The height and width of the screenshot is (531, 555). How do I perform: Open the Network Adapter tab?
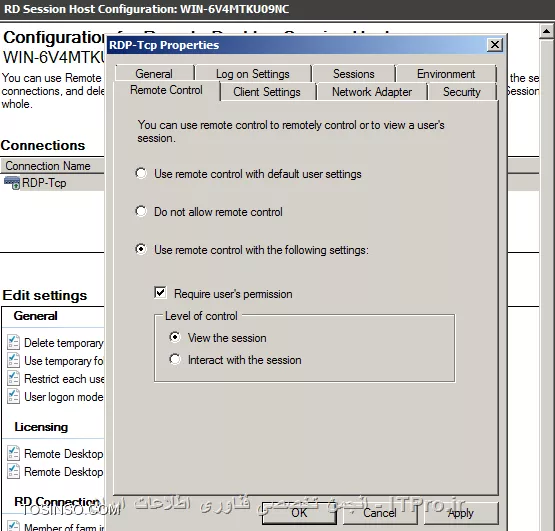click(372, 92)
